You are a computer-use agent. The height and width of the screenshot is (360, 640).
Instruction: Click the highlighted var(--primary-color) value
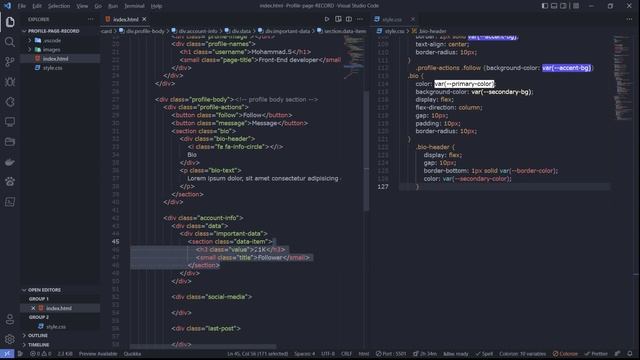[x=464, y=84]
